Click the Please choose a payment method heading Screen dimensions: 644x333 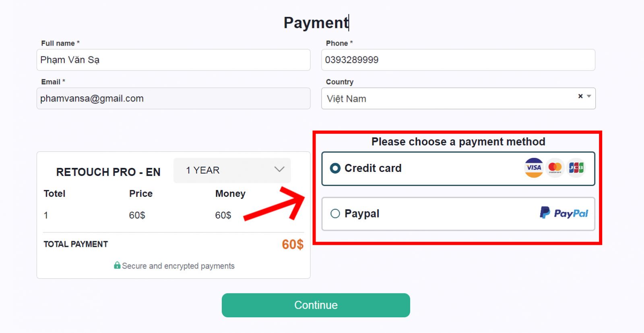point(458,142)
